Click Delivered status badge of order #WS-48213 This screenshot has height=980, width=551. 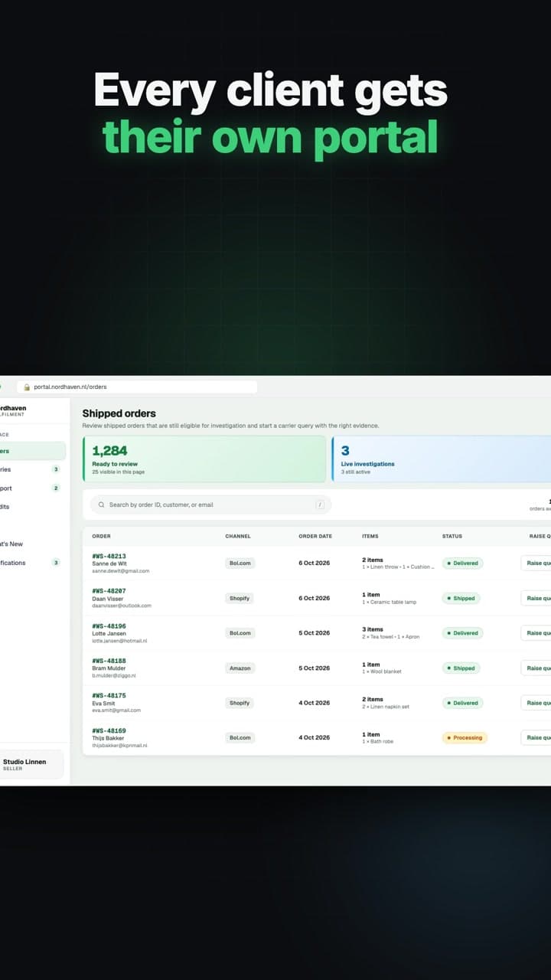point(462,563)
